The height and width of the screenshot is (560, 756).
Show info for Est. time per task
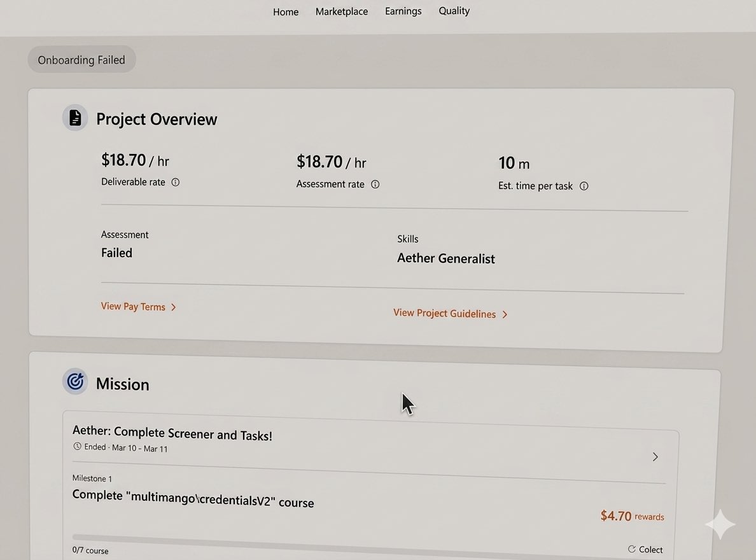(x=584, y=186)
